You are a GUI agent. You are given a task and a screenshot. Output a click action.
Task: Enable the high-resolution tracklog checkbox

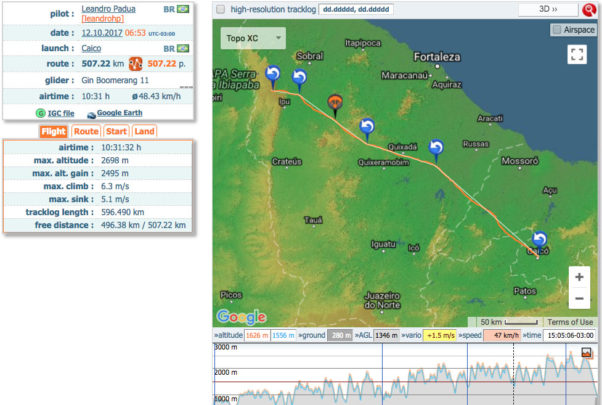point(220,9)
